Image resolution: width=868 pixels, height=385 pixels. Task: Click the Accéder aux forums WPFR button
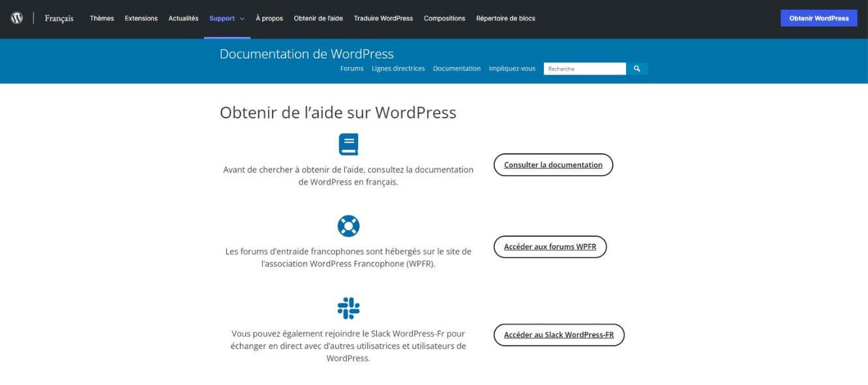[550, 247]
